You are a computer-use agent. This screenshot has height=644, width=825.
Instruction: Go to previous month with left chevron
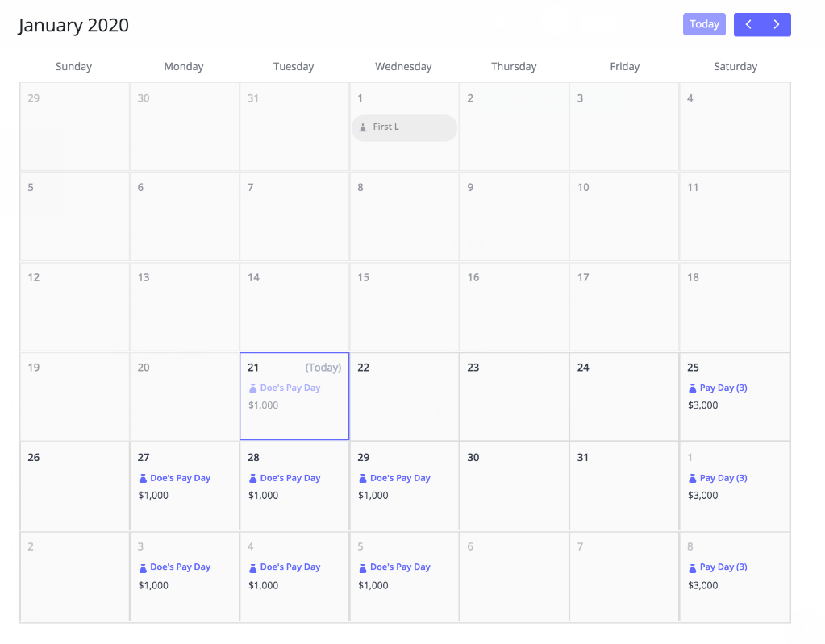(x=748, y=24)
